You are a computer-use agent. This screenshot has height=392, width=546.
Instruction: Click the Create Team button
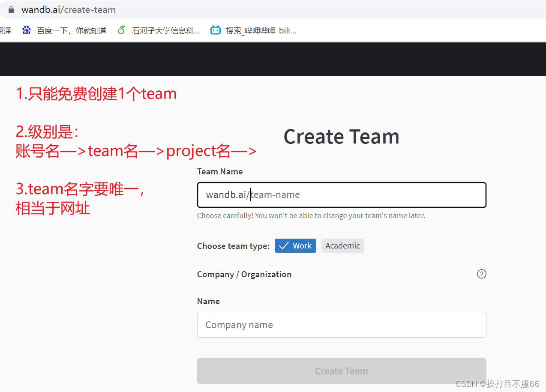tap(342, 371)
